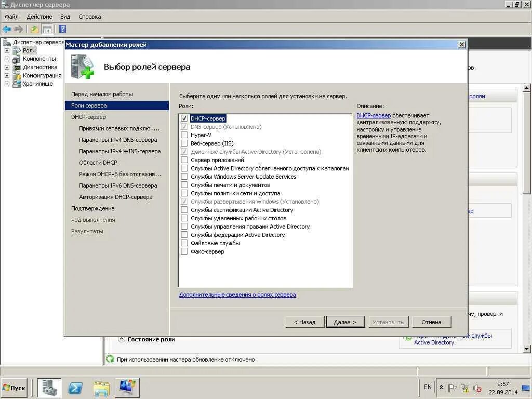This screenshot has height=399, width=532.
Task: Tick Службы удаленных рабочих столов
Action: pos(184,218)
